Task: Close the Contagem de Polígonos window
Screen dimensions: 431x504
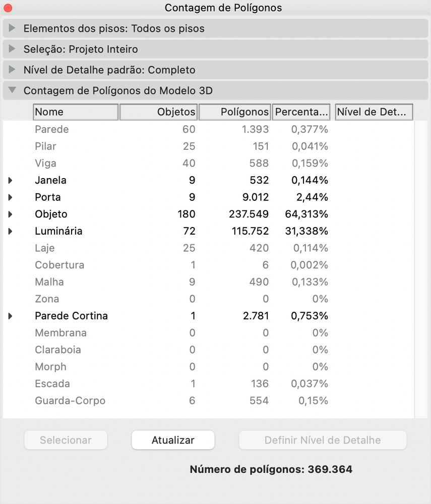Action: pos(8,8)
